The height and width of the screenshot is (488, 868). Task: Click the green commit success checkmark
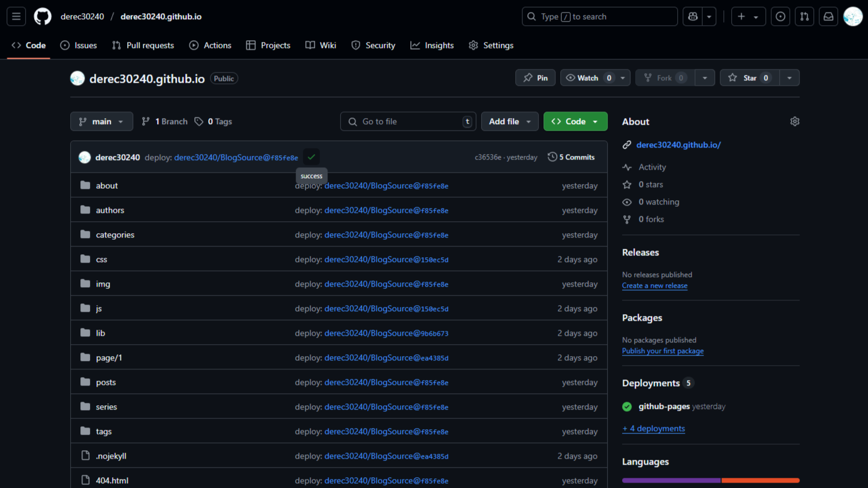[x=311, y=157]
